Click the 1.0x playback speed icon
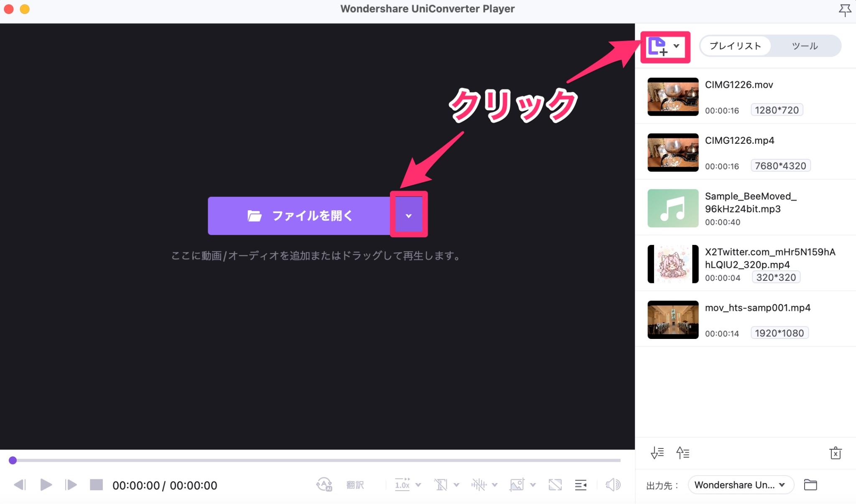The height and width of the screenshot is (504, 856). click(402, 485)
